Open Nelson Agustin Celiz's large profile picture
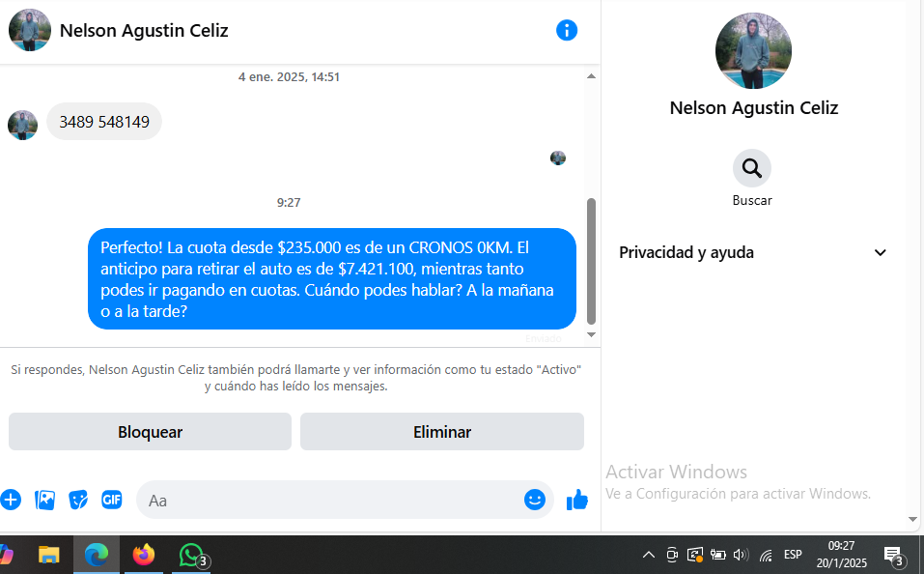 [x=753, y=50]
